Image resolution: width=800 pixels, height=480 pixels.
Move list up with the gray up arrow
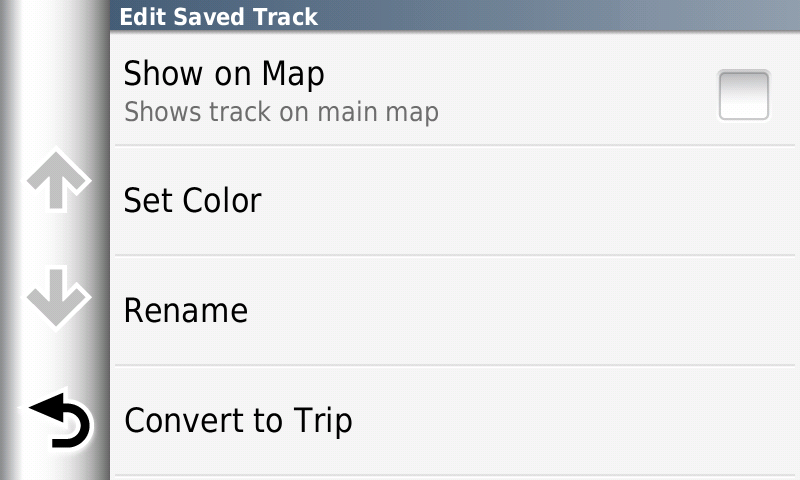(x=58, y=181)
